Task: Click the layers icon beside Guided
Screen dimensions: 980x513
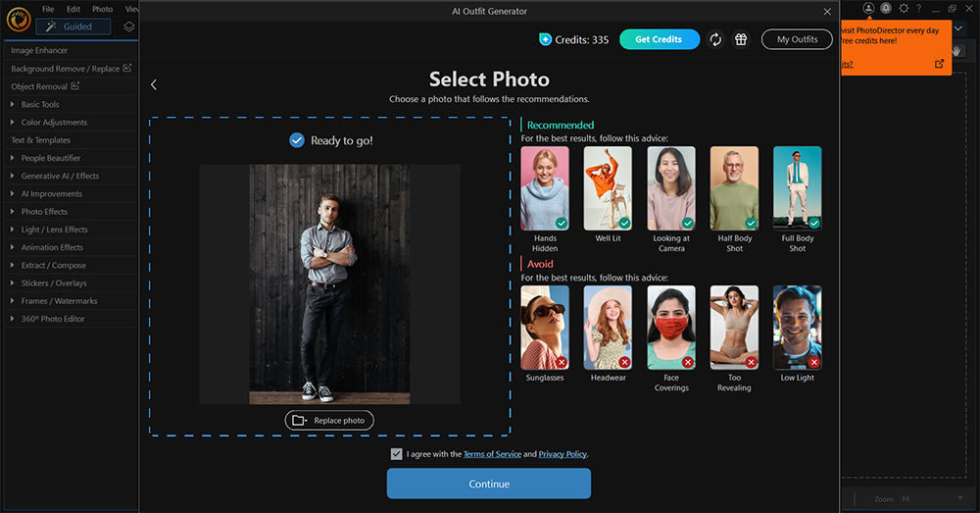Action: click(x=128, y=26)
